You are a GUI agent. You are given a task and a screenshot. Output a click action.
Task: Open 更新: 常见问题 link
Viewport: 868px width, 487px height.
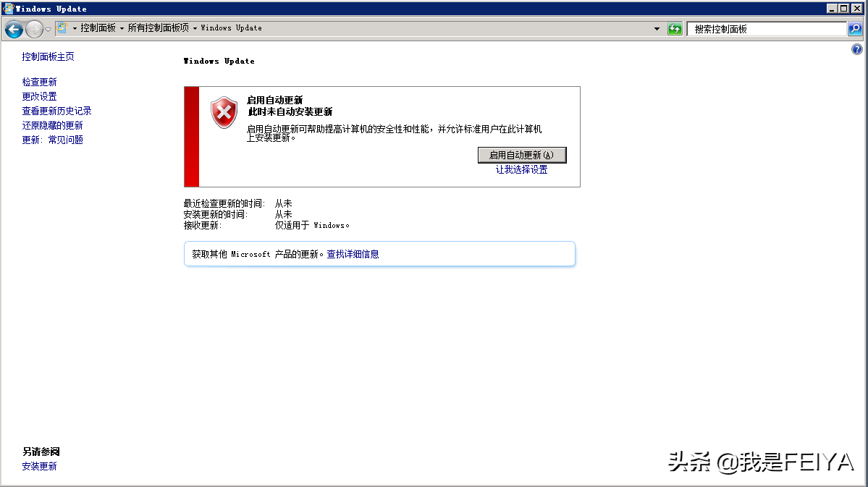click(53, 140)
